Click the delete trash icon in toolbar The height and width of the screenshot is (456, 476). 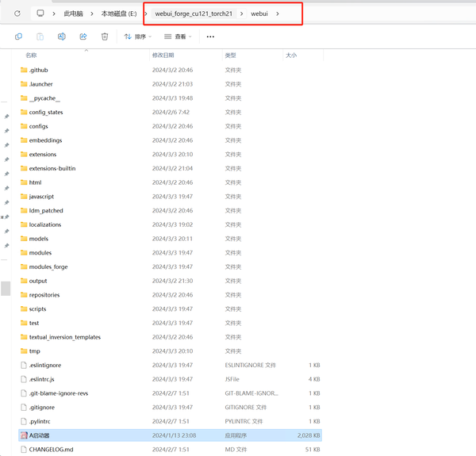pos(105,36)
